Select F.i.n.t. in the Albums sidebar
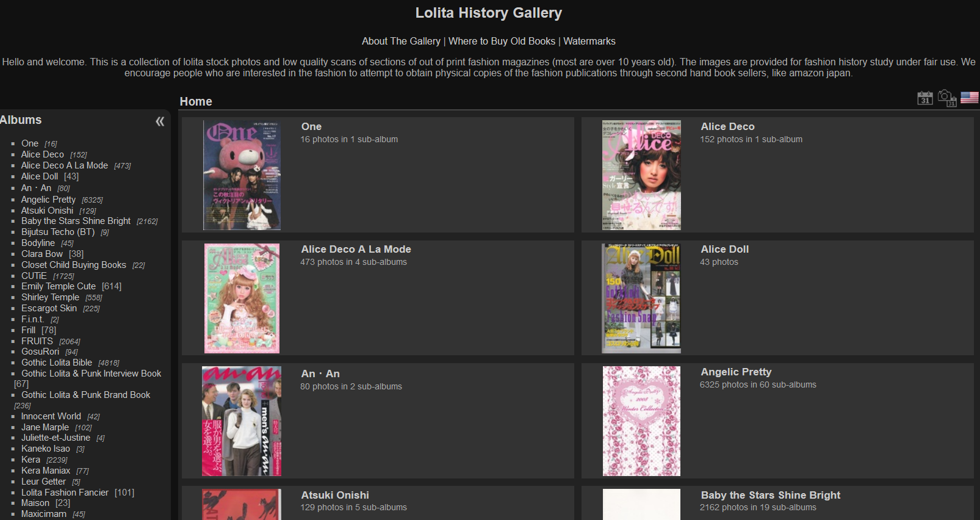 point(33,319)
